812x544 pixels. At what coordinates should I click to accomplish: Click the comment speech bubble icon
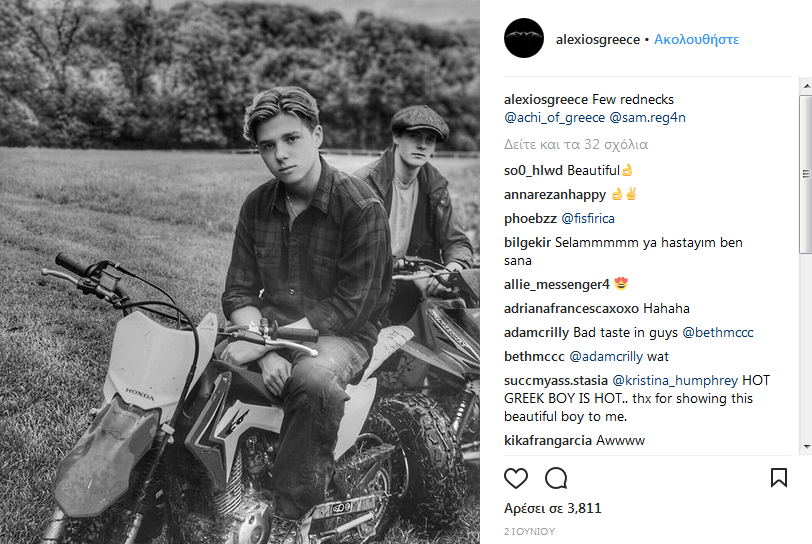click(x=556, y=478)
